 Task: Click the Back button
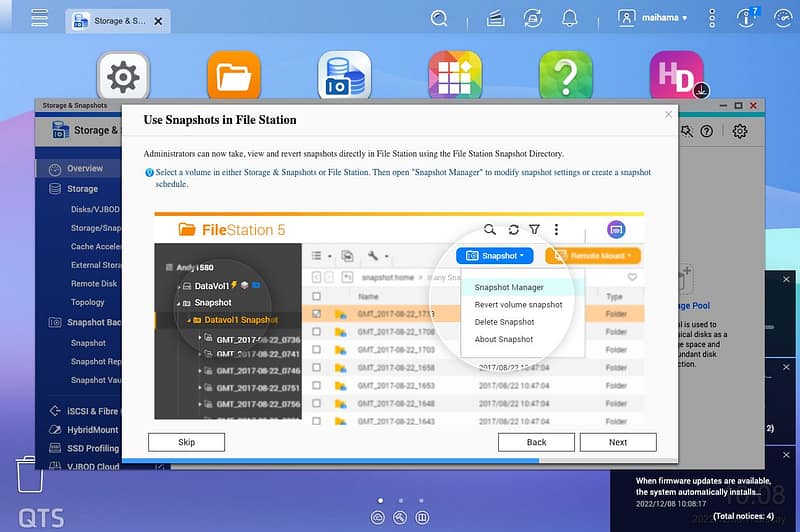(536, 442)
